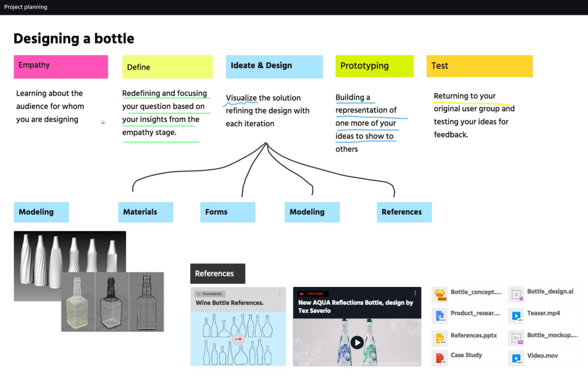
Task: Open the YouTube card three-dot menu
Action: pyautogui.click(x=415, y=293)
